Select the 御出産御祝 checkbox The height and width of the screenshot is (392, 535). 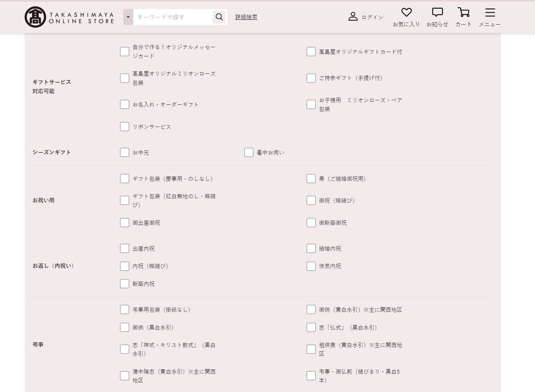pyautogui.click(x=125, y=223)
